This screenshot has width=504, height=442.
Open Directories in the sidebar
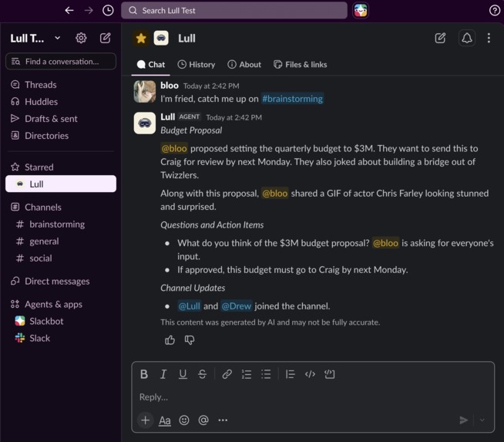(46, 136)
